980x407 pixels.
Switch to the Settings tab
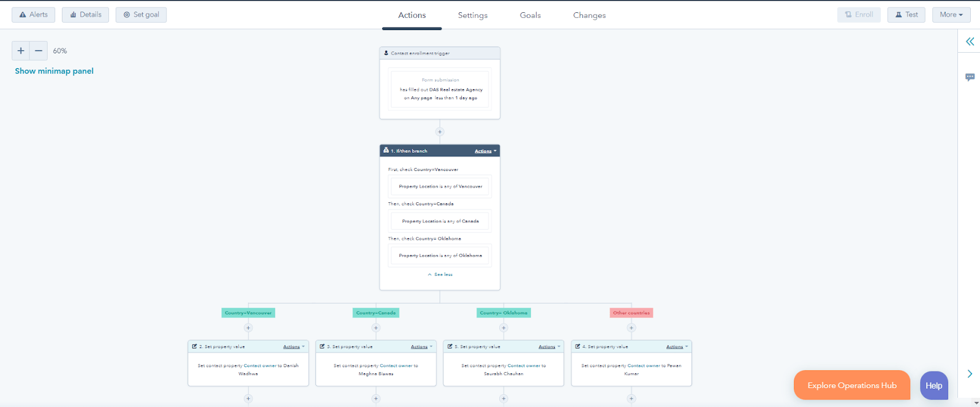tap(472, 15)
